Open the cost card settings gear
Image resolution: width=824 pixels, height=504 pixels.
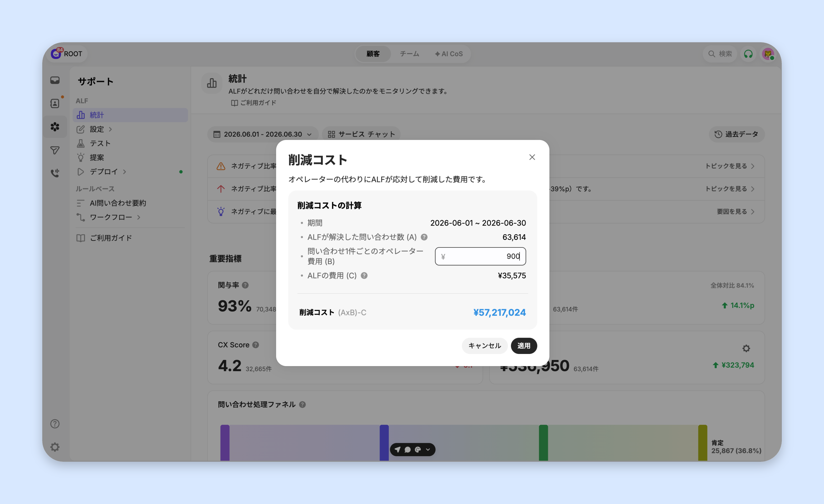click(x=746, y=348)
